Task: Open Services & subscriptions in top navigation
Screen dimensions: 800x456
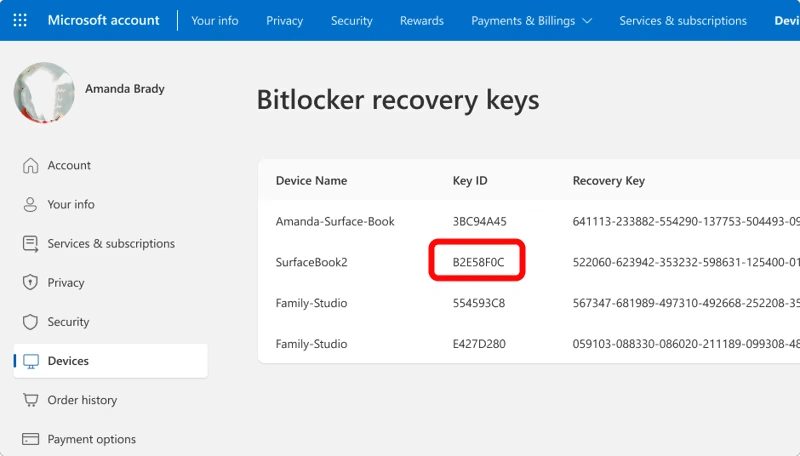Action: click(683, 21)
